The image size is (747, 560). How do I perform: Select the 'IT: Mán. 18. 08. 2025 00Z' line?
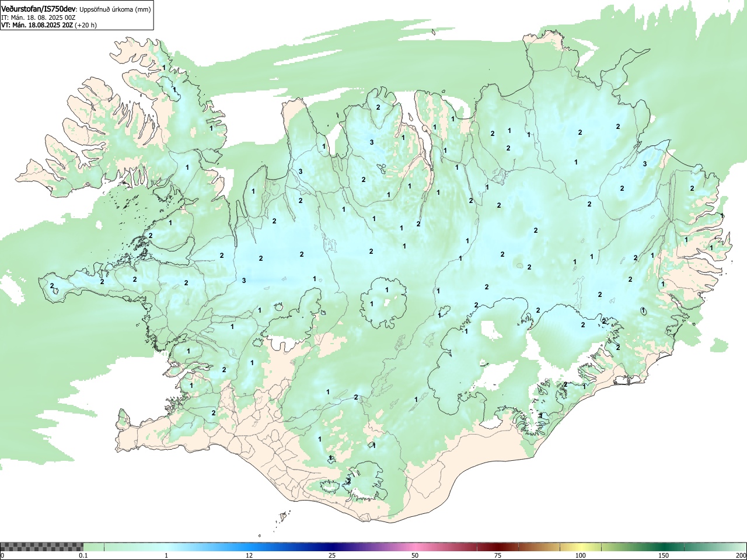click(x=39, y=17)
